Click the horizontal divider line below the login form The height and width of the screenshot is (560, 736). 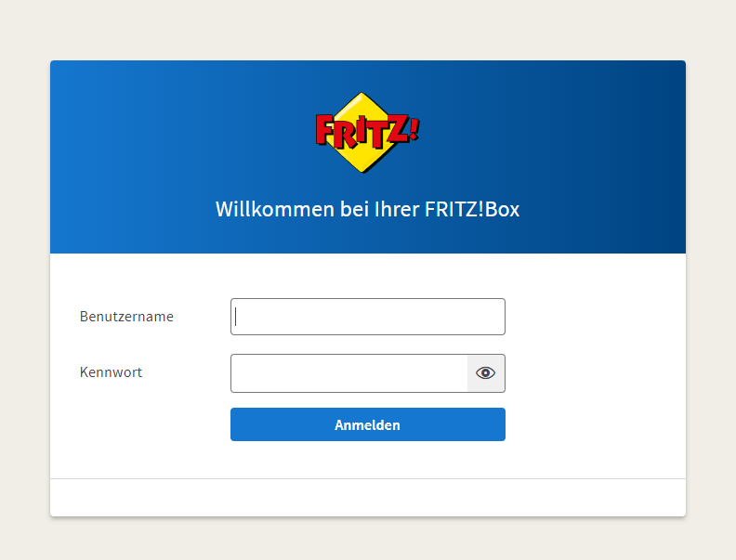[367, 479]
